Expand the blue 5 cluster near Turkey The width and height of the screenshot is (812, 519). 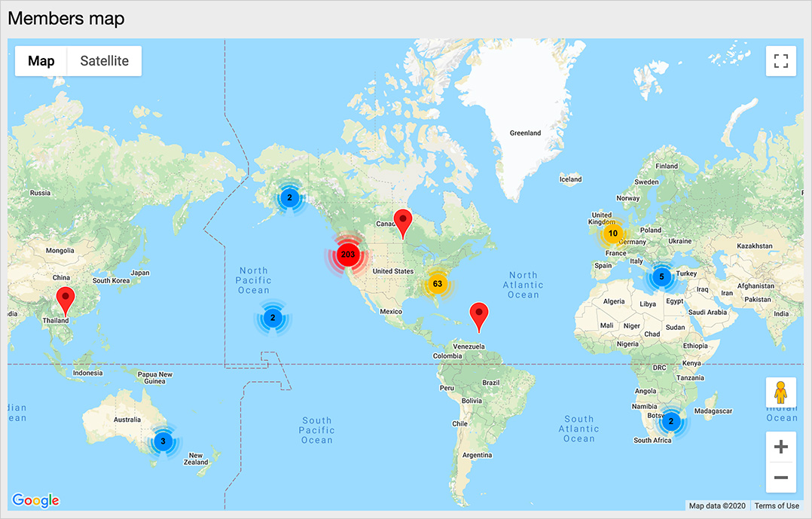661,277
